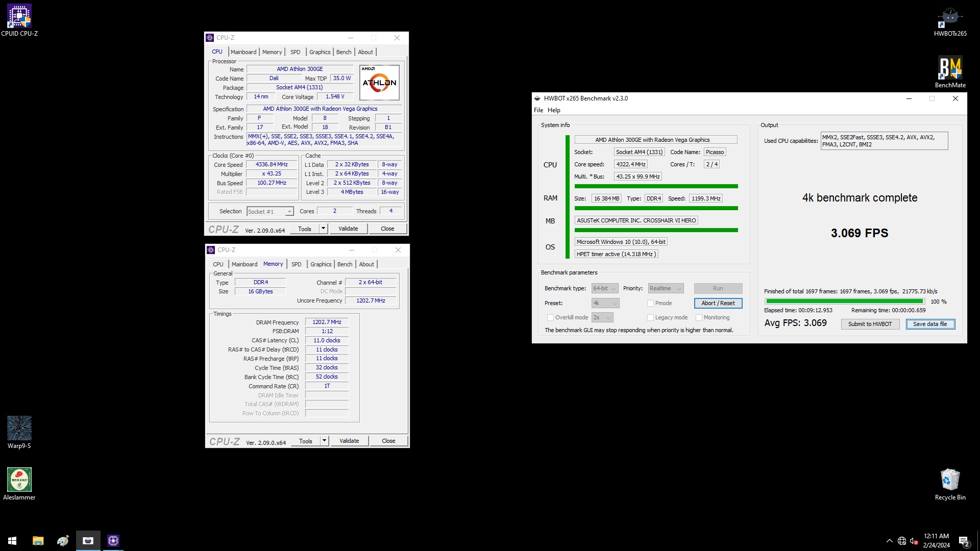
Task: Switch to Graphics tab in lower CPU-Z
Action: [x=321, y=264]
